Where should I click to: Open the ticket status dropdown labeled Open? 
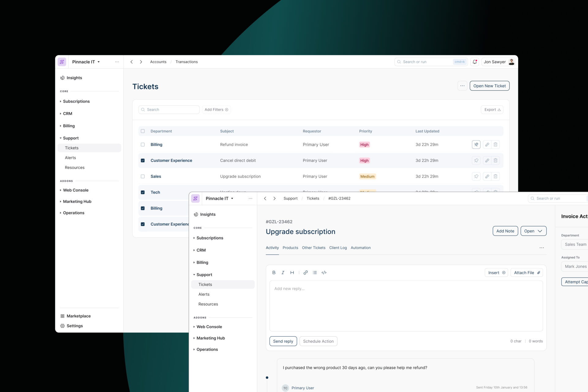[533, 231]
